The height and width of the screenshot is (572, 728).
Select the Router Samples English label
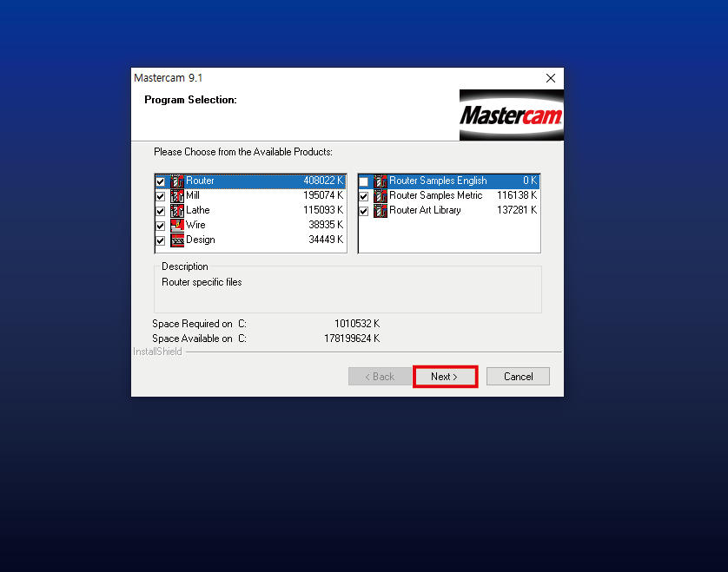(x=438, y=181)
